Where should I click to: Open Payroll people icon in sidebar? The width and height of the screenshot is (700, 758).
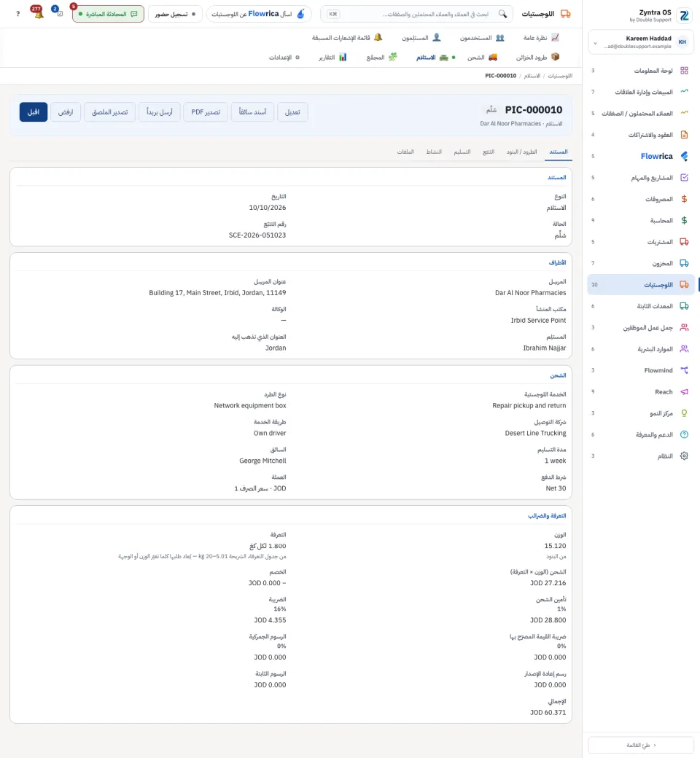pyautogui.click(x=684, y=327)
